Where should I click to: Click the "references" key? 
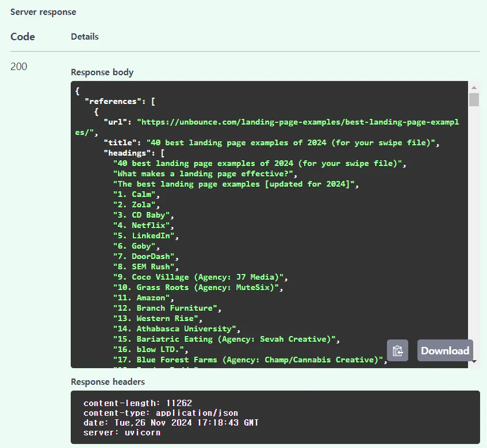[x=113, y=102]
